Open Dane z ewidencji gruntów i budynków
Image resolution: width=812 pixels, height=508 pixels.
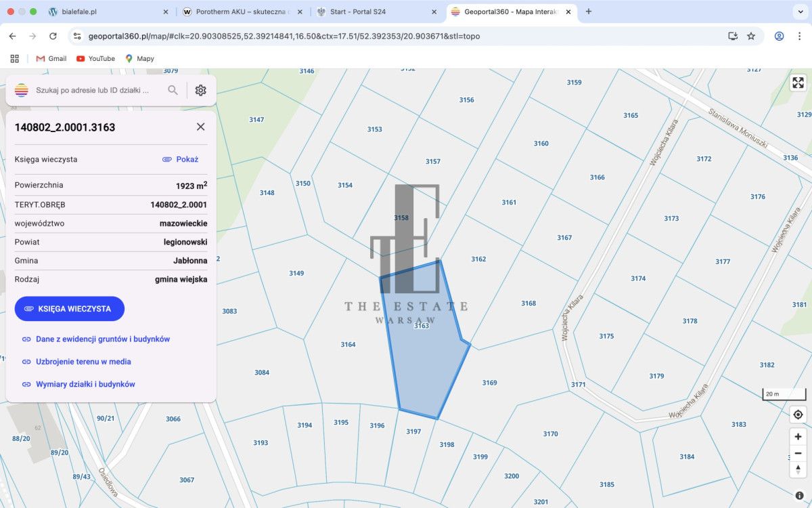coord(102,339)
